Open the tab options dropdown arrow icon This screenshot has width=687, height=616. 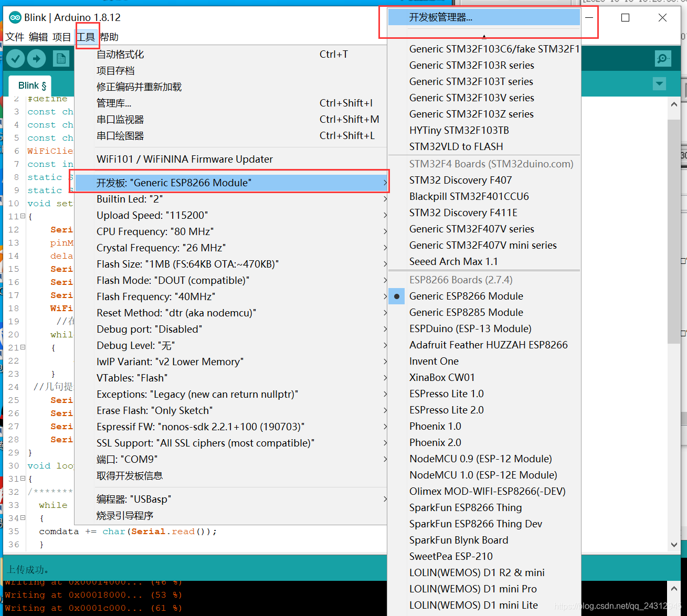pos(659,83)
